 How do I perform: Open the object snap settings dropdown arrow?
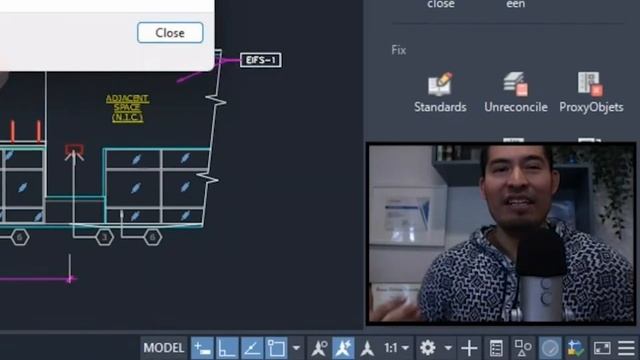pyautogui.click(x=296, y=348)
